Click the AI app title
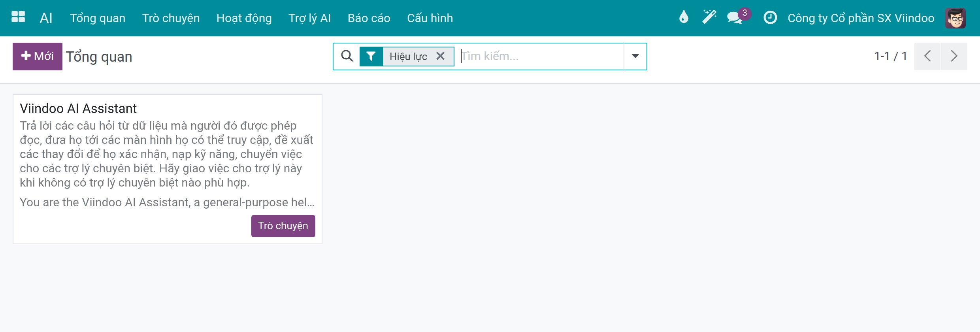The image size is (980, 332). click(x=46, y=18)
